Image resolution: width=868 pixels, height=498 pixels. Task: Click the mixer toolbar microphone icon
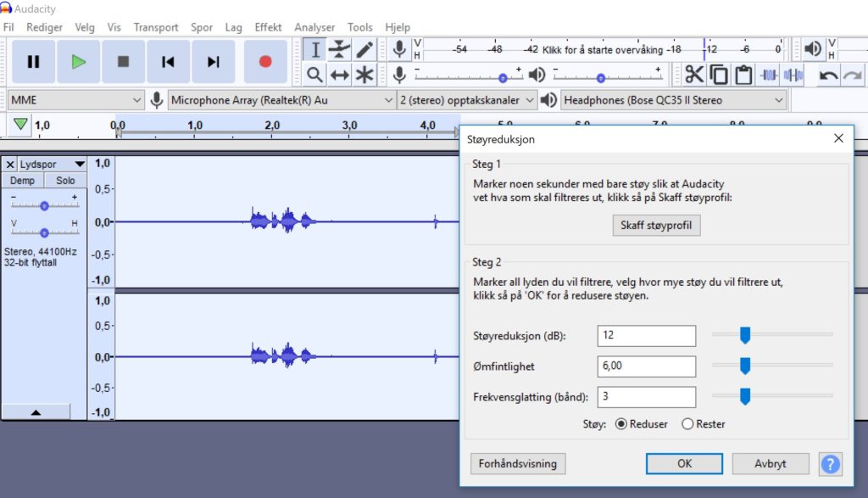[399, 74]
